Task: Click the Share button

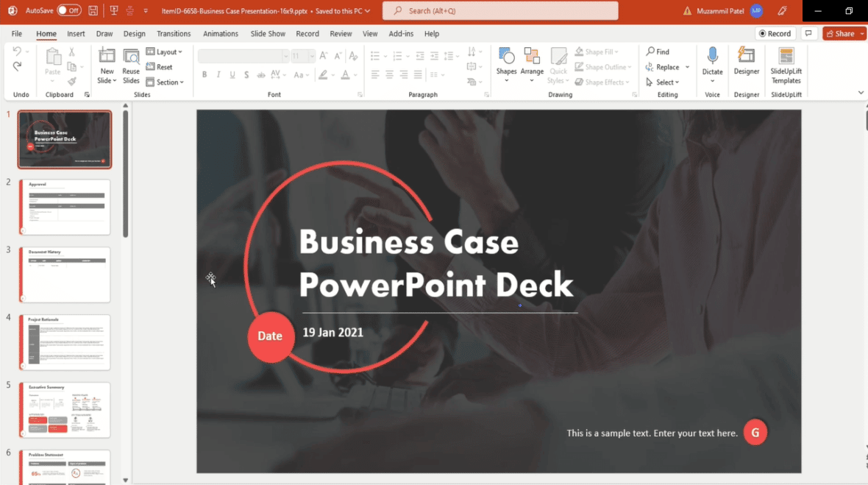Action: pos(844,34)
